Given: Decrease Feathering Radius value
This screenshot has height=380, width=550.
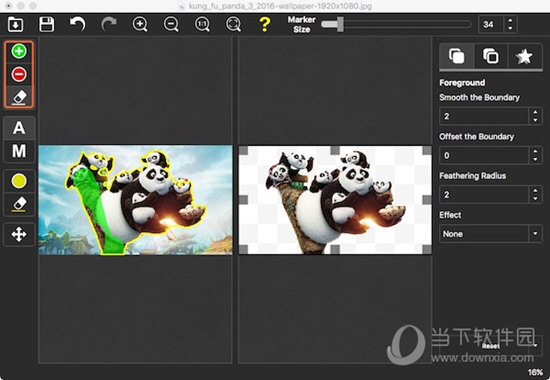Looking at the screenshot, I should (535, 199).
